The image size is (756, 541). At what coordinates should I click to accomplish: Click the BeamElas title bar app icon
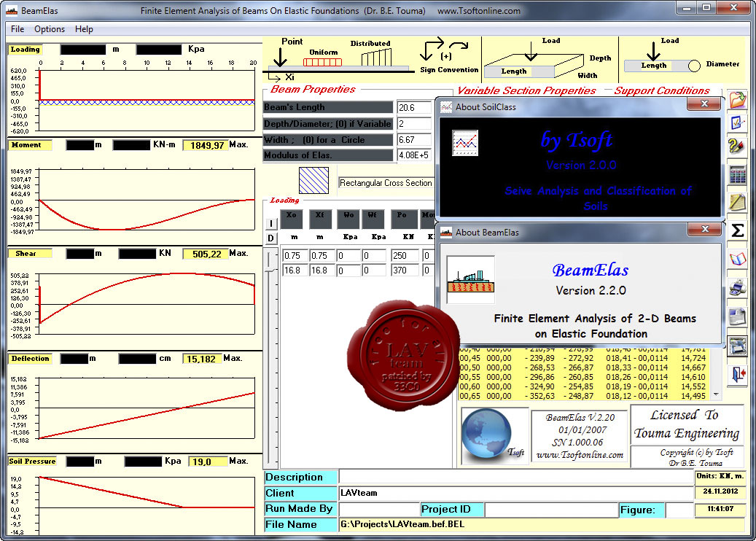coord(12,11)
